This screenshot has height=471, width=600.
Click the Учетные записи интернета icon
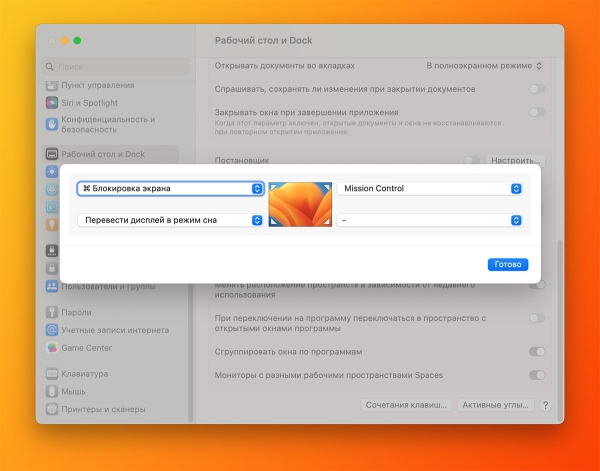click(x=52, y=330)
